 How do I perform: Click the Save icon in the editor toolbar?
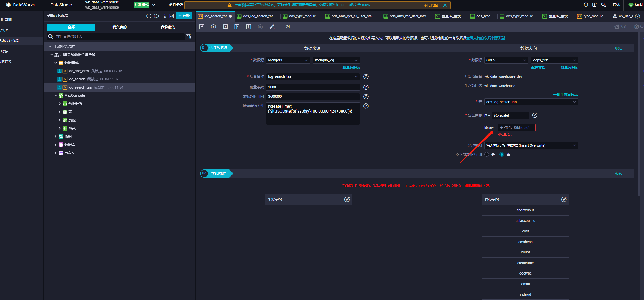(202, 27)
